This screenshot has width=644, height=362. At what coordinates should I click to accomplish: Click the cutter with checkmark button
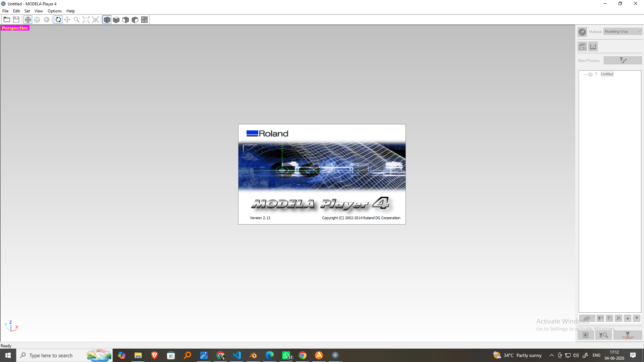pos(600,318)
